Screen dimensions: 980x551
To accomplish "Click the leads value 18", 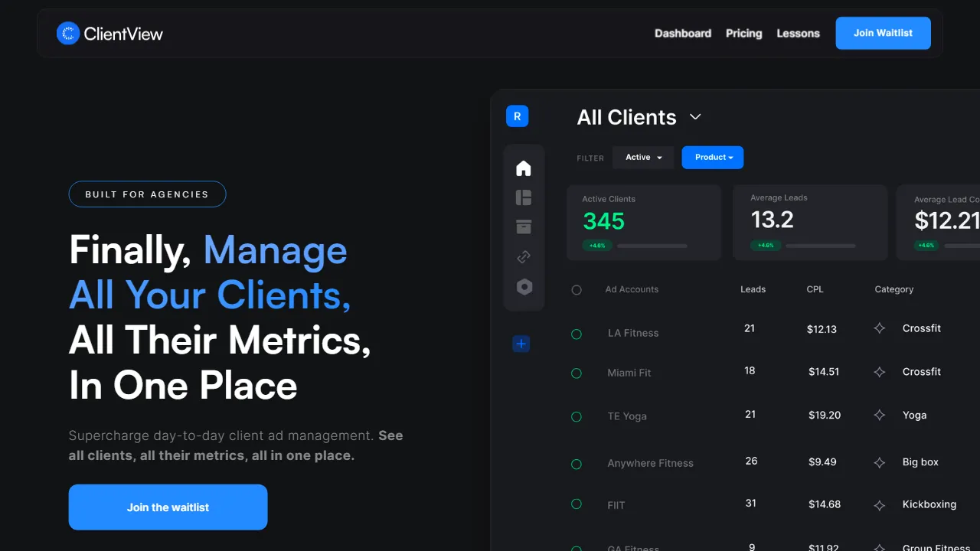I will pos(750,370).
